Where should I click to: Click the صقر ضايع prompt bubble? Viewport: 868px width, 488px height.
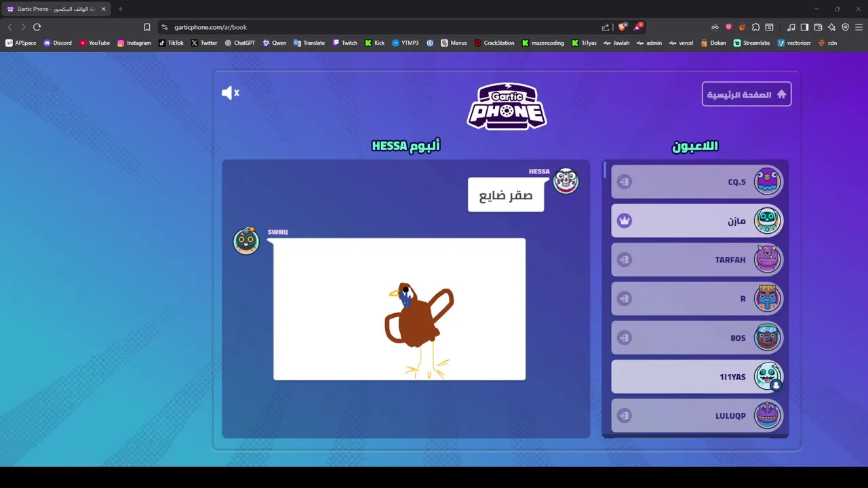pyautogui.click(x=506, y=195)
